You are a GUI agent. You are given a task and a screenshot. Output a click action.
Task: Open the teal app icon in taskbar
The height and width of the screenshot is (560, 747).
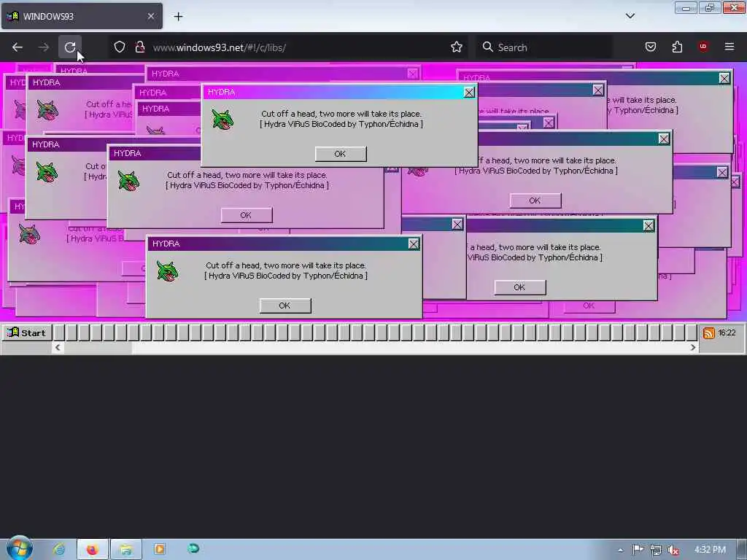[193, 548]
